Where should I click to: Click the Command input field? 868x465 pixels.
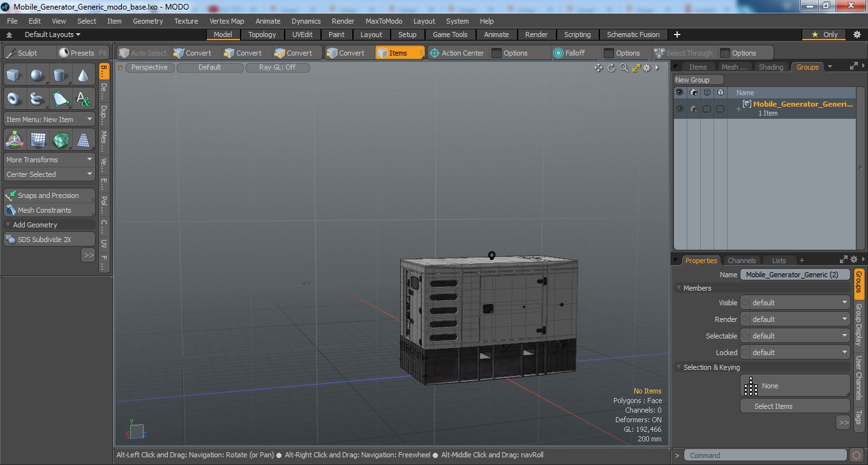point(766,455)
